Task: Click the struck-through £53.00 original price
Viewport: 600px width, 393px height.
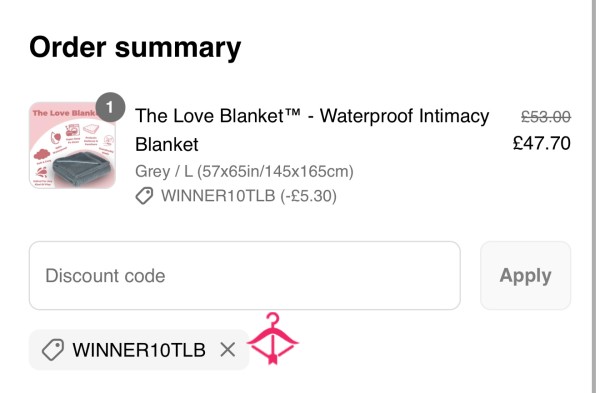Action: coord(546,117)
